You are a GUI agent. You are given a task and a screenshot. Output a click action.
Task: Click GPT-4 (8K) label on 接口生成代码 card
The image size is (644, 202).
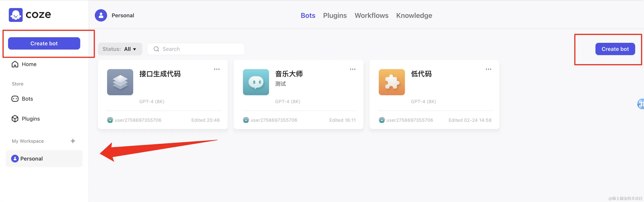tap(152, 101)
